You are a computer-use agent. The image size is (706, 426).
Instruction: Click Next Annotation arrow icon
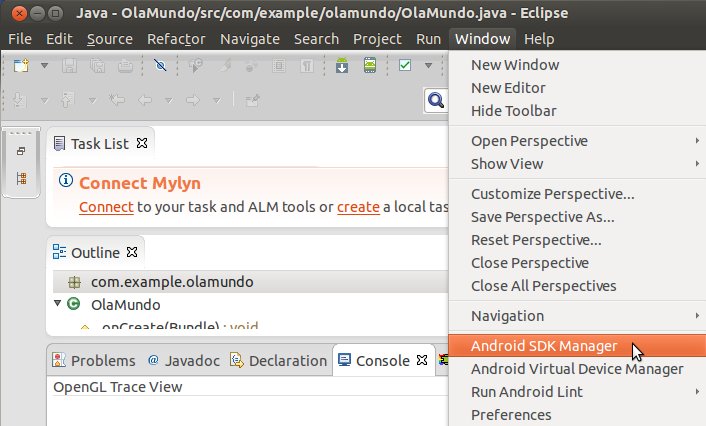[19, 100]
